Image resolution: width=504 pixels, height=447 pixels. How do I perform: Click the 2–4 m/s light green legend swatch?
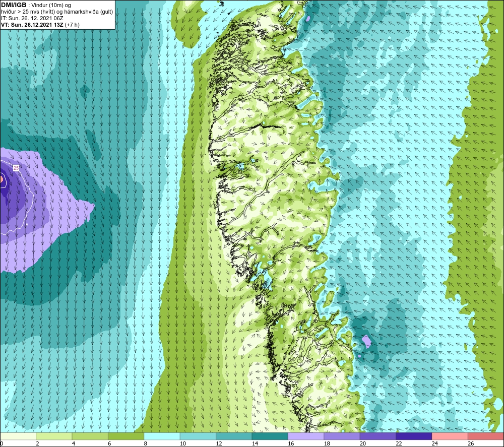[x=54, y=436]
